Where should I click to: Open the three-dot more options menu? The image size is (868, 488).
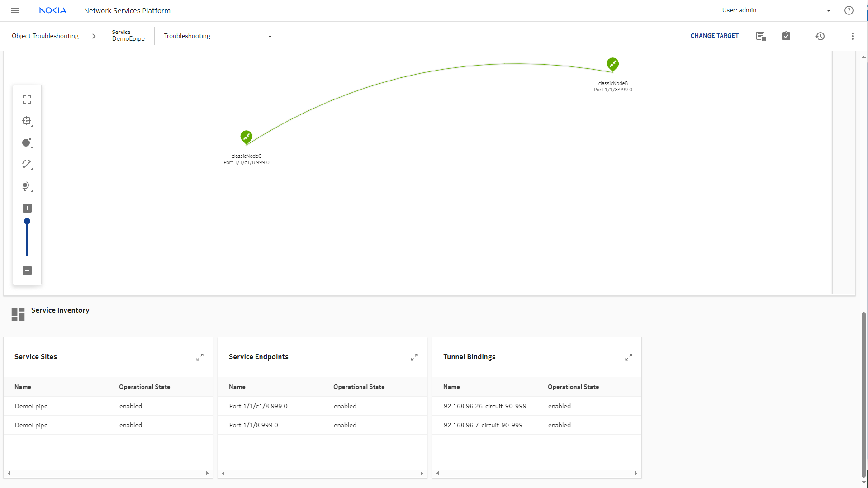pos(852,36)
